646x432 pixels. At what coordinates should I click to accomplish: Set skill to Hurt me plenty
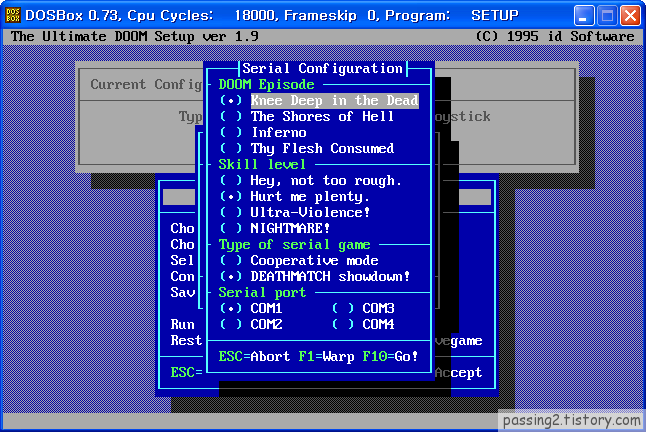(x=294, y=197)
